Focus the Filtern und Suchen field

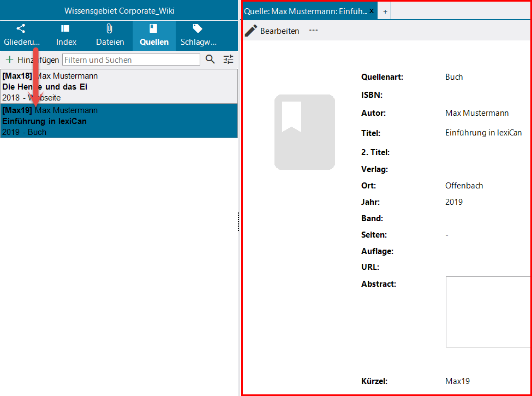click(131, 60)
